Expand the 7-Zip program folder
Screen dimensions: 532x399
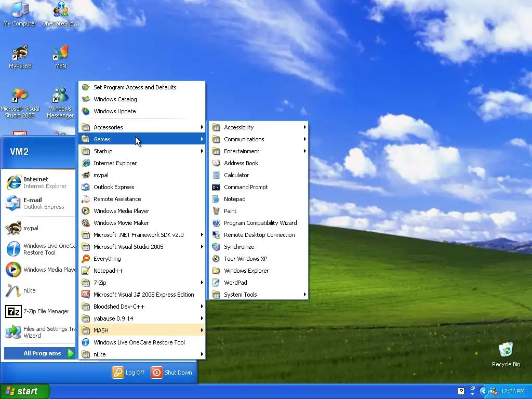[142, 282]
